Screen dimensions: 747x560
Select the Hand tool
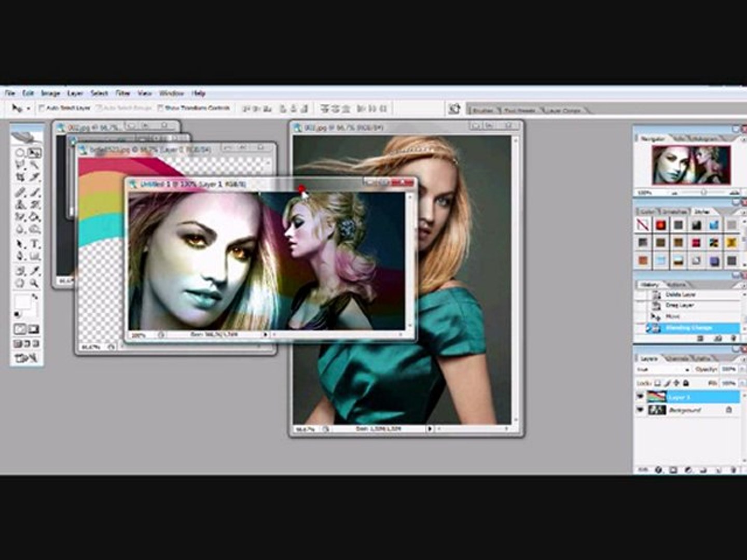20,284
